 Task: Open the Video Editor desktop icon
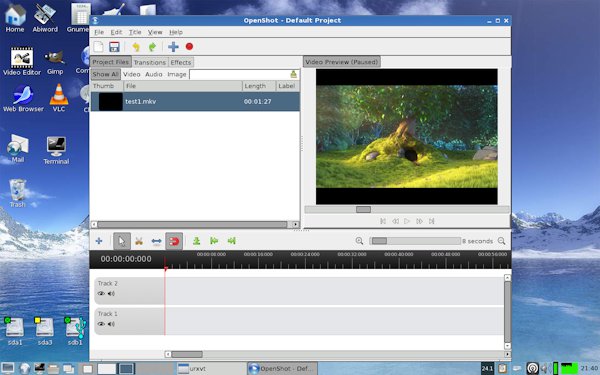pos(21,61)
